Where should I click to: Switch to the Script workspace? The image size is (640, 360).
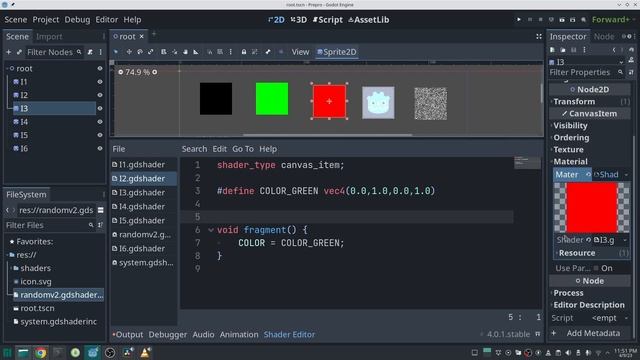328,20
